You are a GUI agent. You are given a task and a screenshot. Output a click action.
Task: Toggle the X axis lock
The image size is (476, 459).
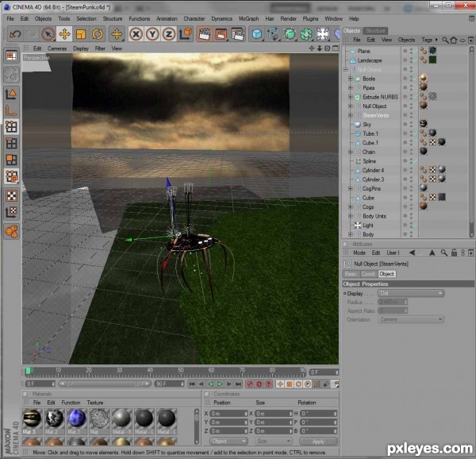[x=136, y=34]
